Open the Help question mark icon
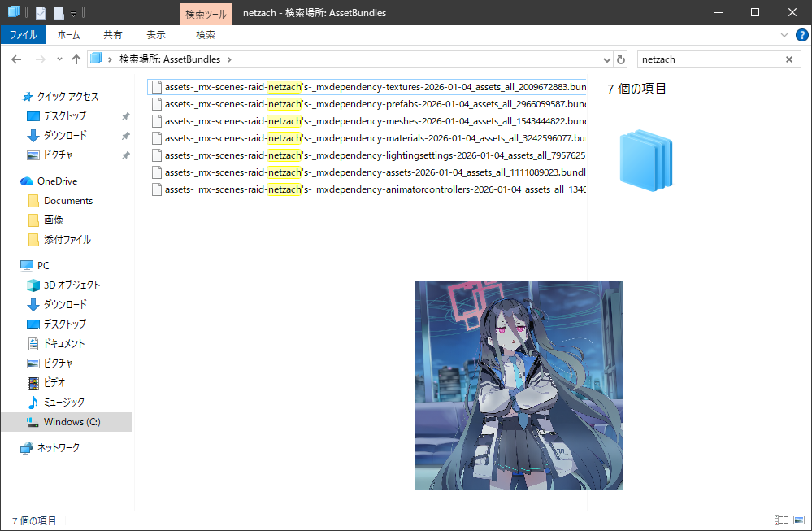The image size is (812, 531). [x=801, y=35]
